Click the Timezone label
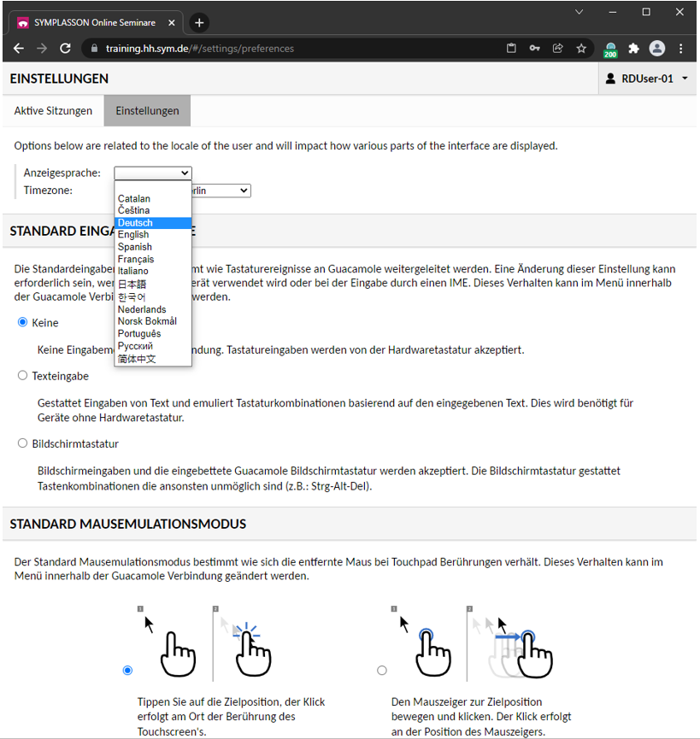700x739 pixels. click(48, 191)
